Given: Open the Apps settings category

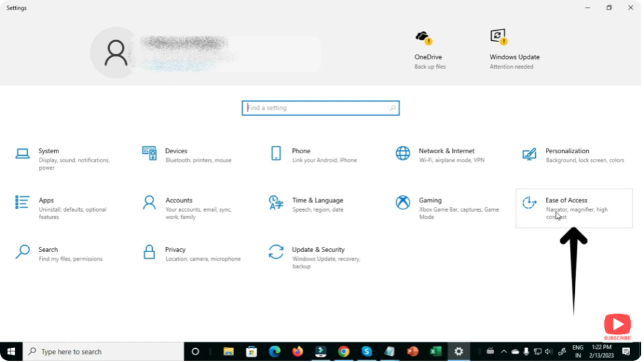Looking at the screenshot, I should pyautogui.click(x=46, y=201).
